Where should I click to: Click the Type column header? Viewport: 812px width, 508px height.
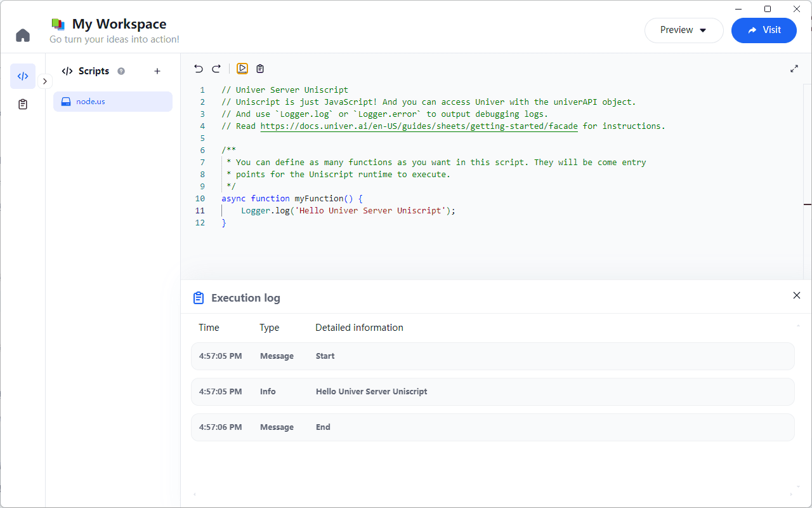pyautogui.click(x=269, y=328)
